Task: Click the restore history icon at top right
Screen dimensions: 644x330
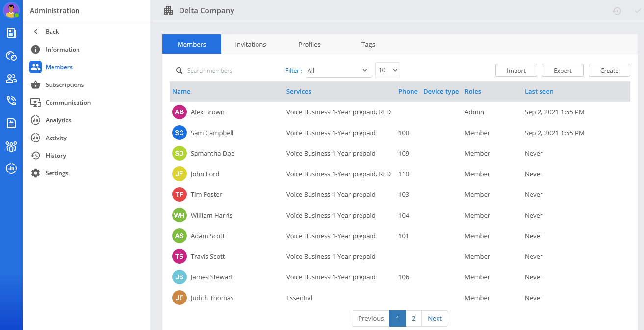Action: click(x=617, y=11)
